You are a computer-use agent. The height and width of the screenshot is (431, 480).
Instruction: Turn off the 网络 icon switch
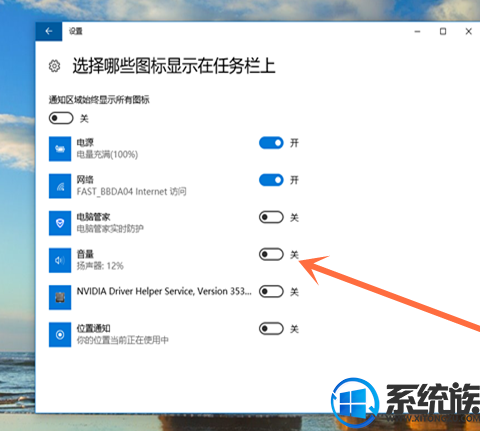[x=271, y=180]
